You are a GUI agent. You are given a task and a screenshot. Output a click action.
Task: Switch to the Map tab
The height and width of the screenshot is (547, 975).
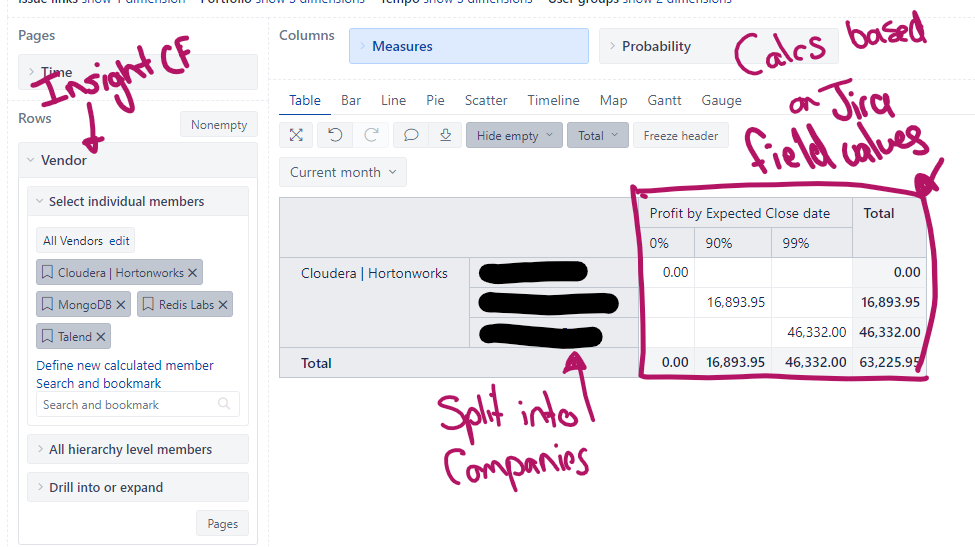click(x=613, y=100)
